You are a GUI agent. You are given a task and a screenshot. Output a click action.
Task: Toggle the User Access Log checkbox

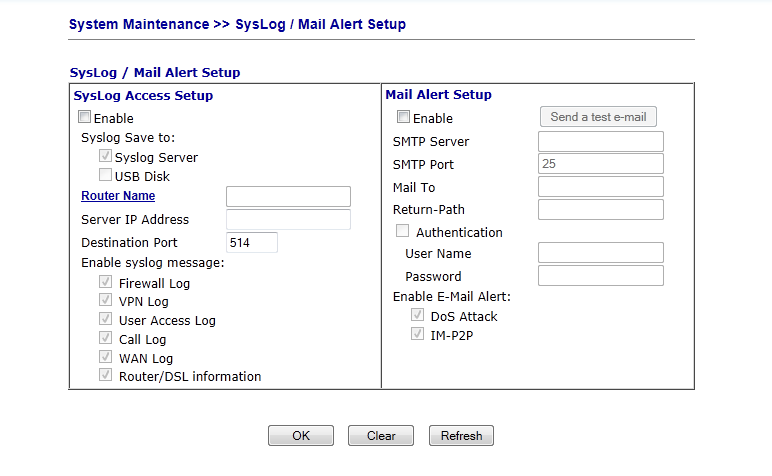point(106,320)
